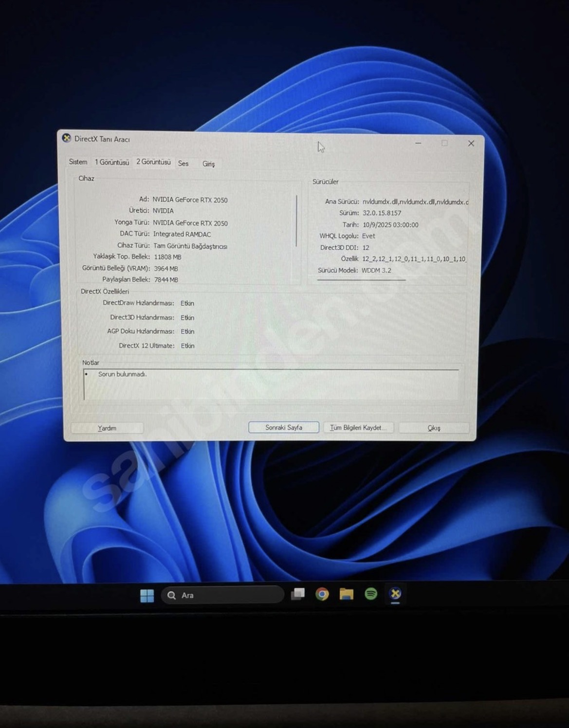Click the Direct3D DDI value '12'
This screenshot has height=728, width=569.
coord(366,248)
